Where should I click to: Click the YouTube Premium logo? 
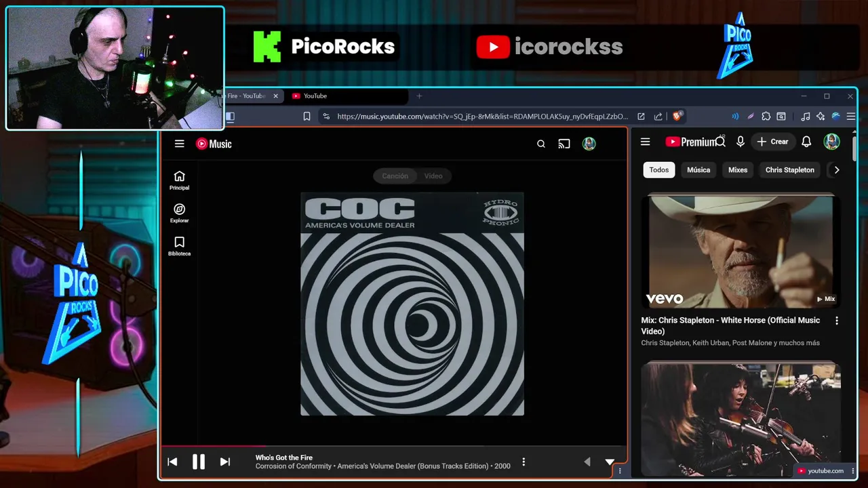690,142
